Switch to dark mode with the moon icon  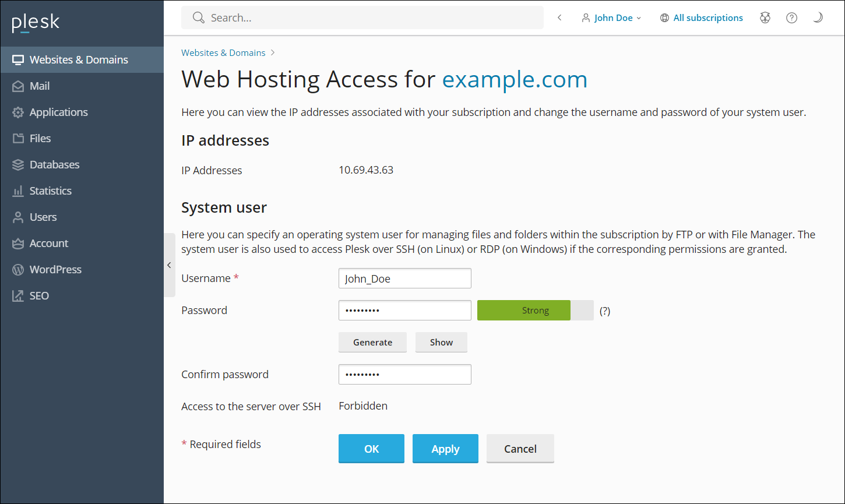click(x=818, y=17)
